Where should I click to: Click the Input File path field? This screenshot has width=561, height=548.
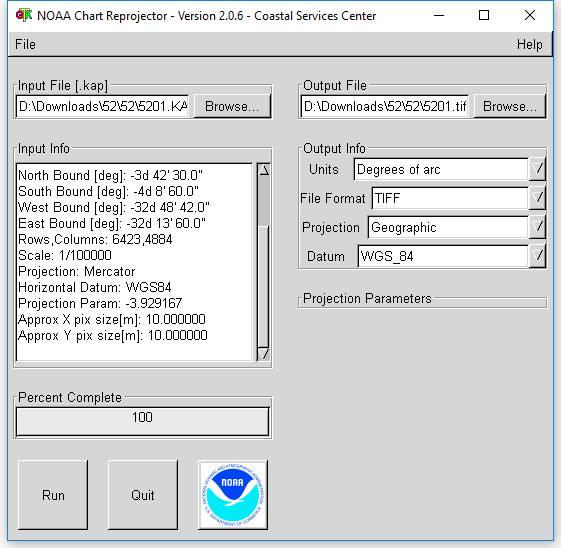pyautogui.click(x=102, y=106)
